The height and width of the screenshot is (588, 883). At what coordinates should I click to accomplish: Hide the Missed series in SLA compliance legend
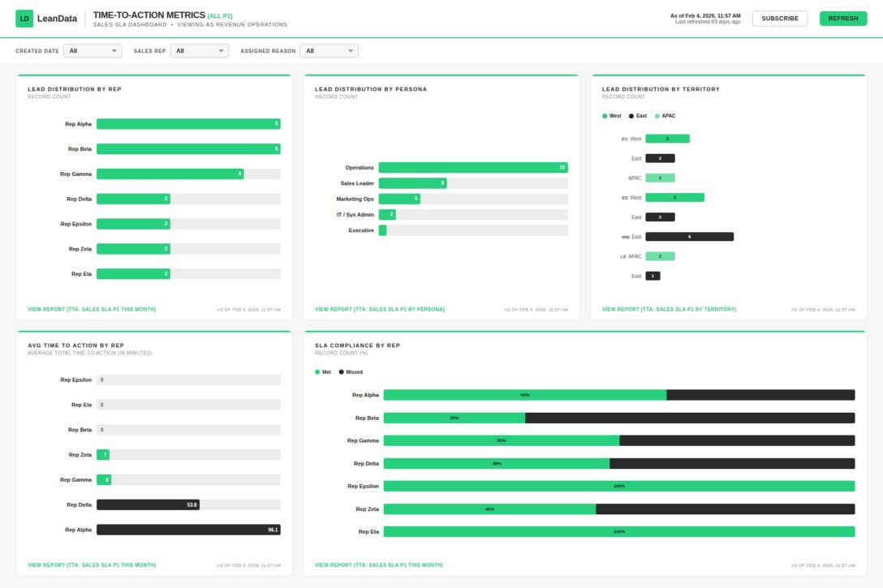(351, 371)
